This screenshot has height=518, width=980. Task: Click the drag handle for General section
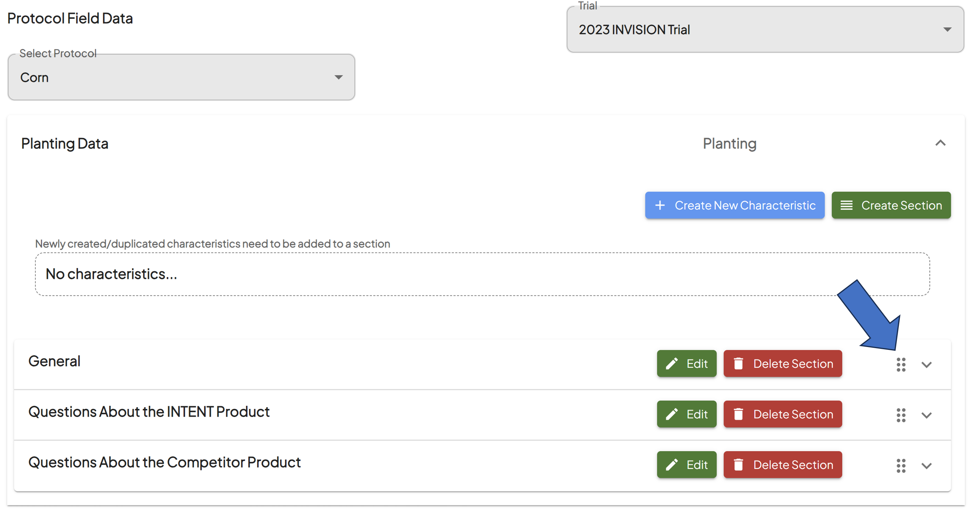[901, 365]
